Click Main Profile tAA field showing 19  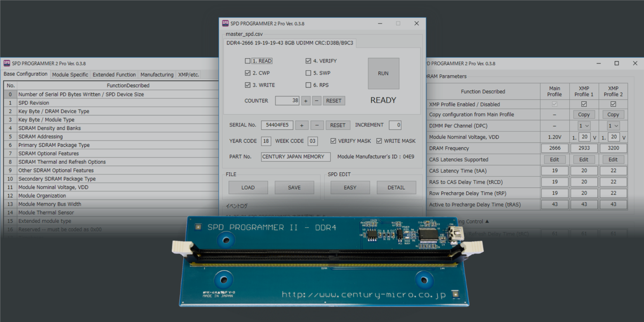tap(555, 170)
